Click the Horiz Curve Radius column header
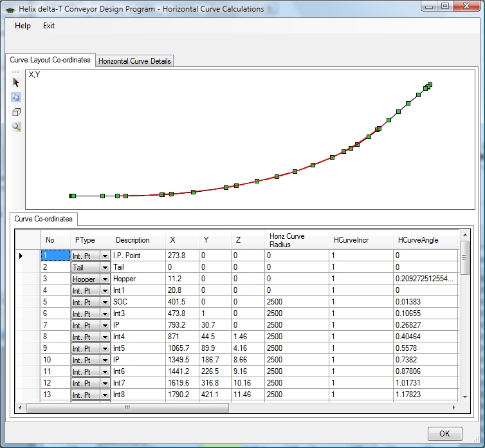This screenshot has width=485, height=448. pos(296,240)
